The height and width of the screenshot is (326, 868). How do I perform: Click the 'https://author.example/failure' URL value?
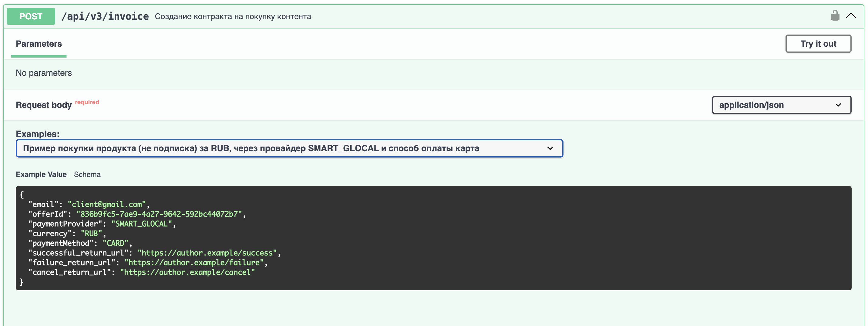(x=194, y=263)
